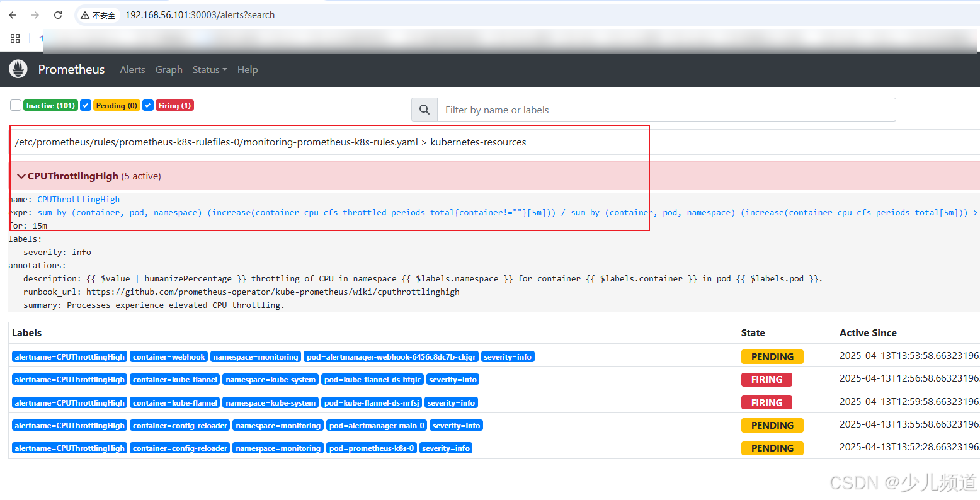
Task: Click the 'severity: info' label line
Action: 57,253
